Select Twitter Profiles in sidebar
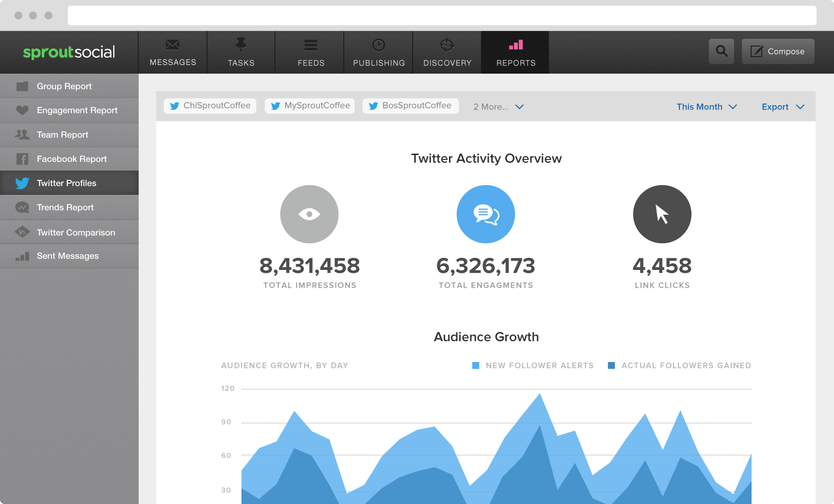The width and height of the screenshot is (834, 504). click(69, 183)
